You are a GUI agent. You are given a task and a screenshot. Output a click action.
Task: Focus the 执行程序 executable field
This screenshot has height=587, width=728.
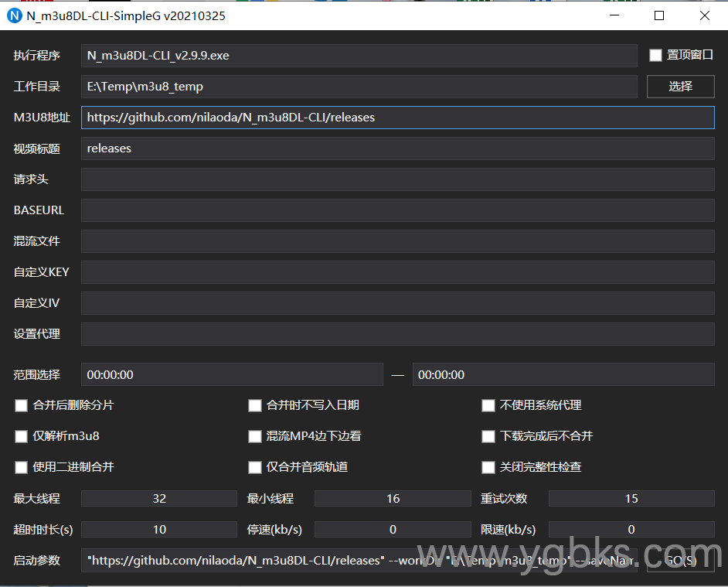[359, 56]
